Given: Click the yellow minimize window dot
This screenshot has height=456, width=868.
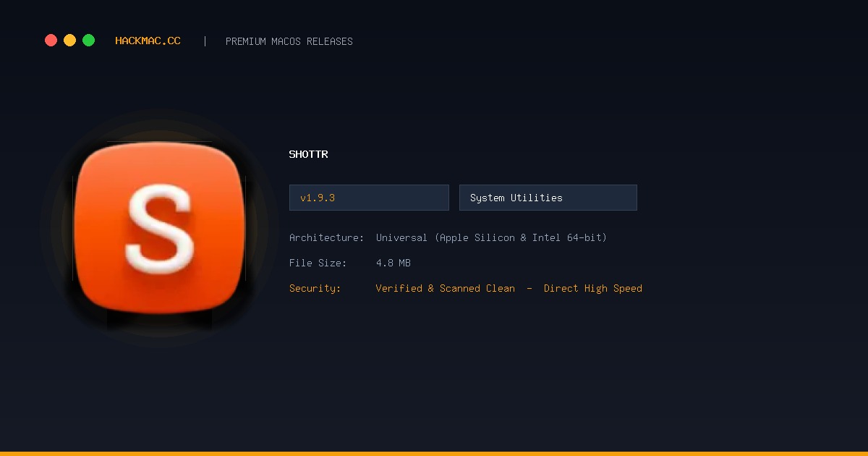Looking at the screenshot, I should 69,41.
